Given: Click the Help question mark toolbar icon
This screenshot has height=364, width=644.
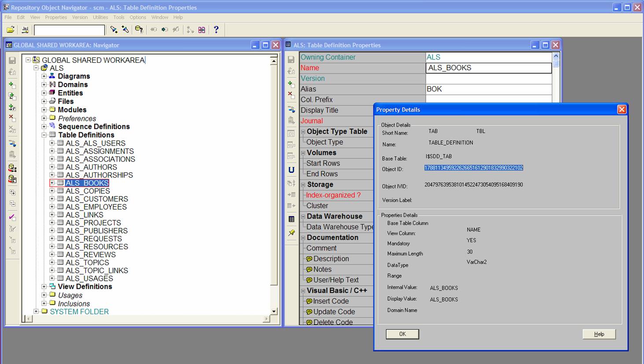Looking at the screenshot, I should (216, 30).
